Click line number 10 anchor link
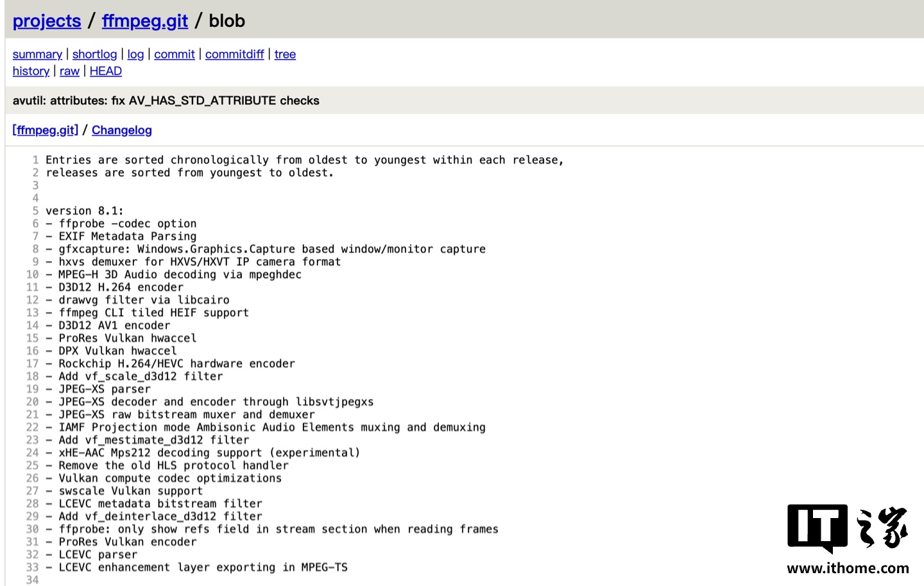This screenshot has width=924, height=586. click(x=32, y=274)
